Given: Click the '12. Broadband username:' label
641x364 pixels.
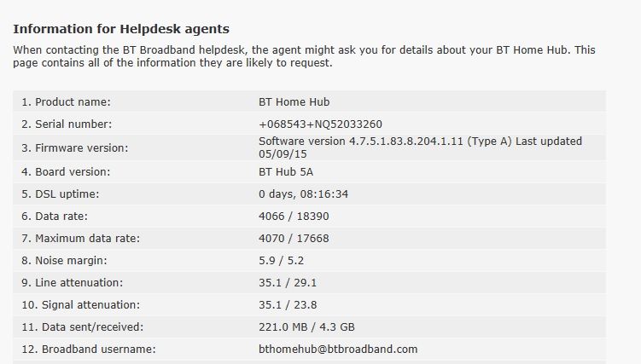Looking at the screenshot, I should [x=89, y=349].
